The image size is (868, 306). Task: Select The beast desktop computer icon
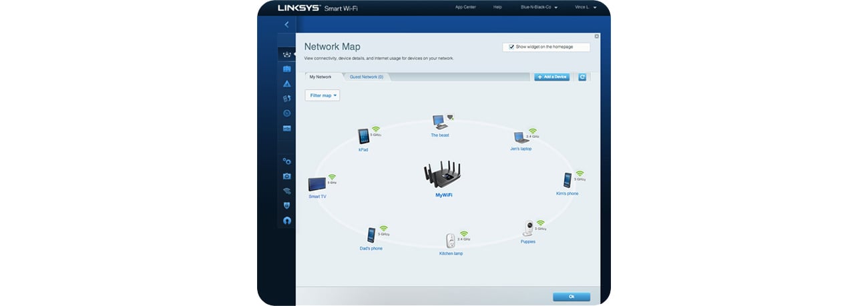(x=439, y=123)
